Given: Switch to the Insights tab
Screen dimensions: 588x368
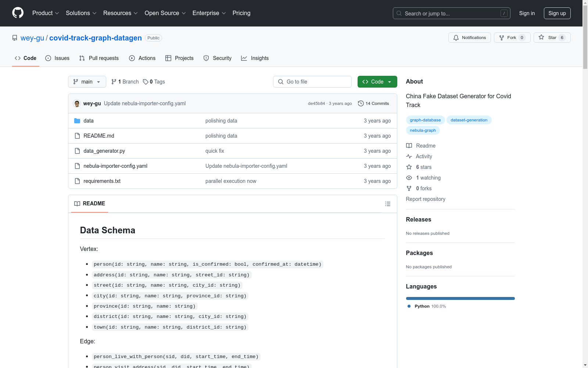Looking at the screenshot, I should click(255, 58).
